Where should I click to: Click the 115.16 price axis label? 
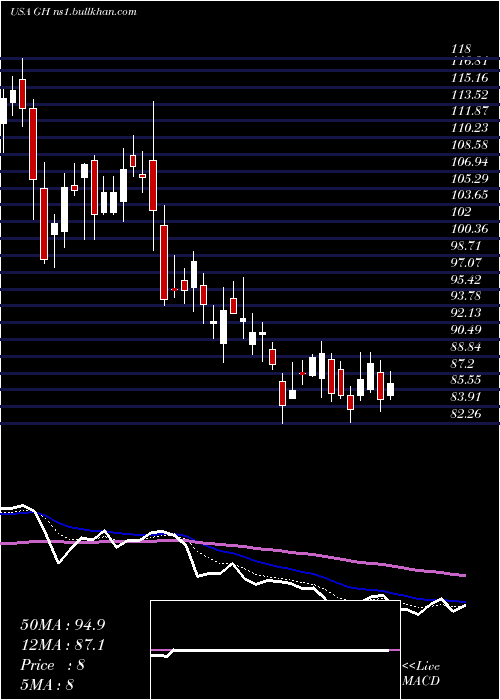470,78
